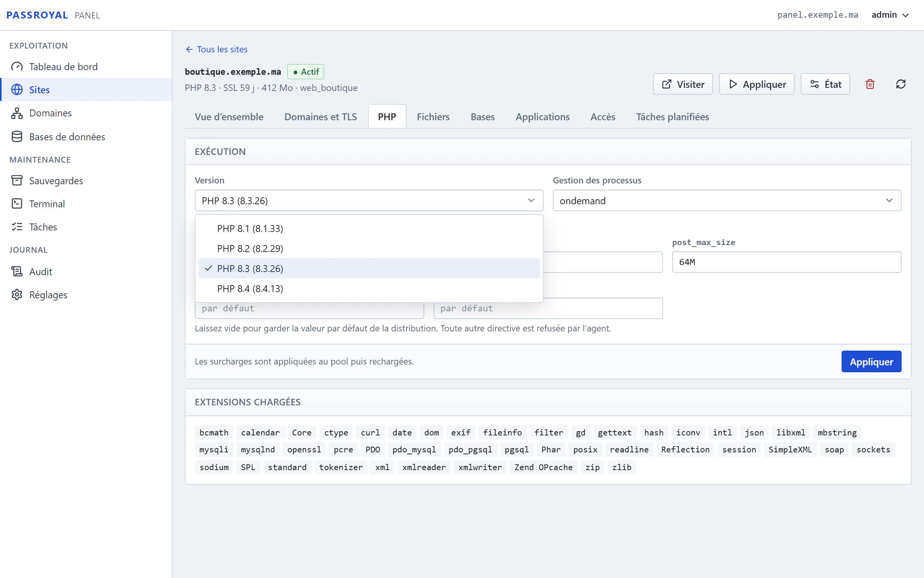Click the boutique.exemple.ma site title
Viewport: 924px width, 578px height.
233,72
